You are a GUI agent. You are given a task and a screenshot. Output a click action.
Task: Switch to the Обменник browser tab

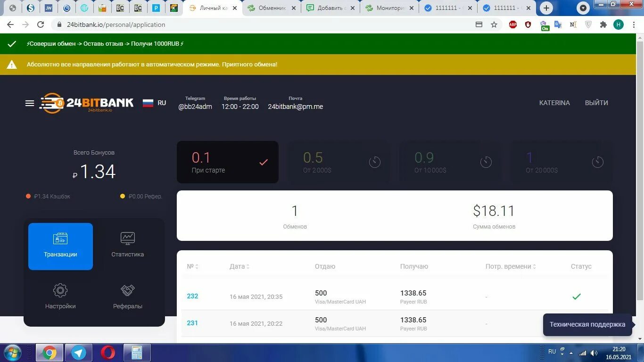(x=272, y=8)
